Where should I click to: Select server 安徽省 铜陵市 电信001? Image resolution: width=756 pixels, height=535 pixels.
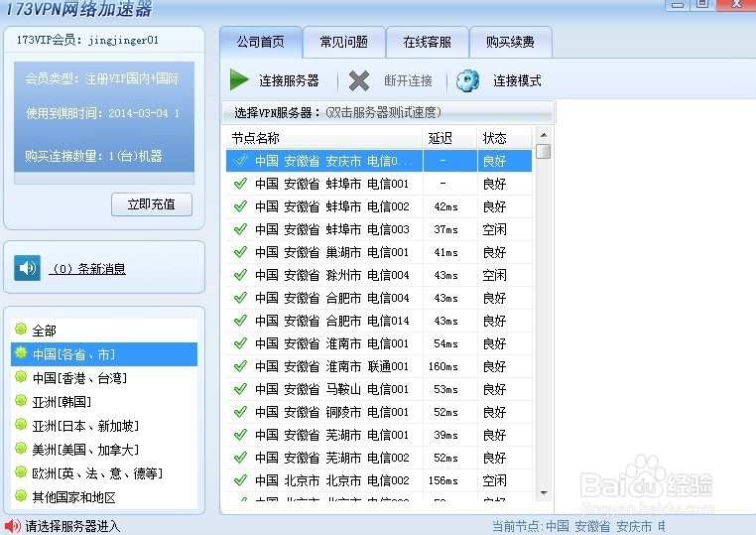pos(379,412)
